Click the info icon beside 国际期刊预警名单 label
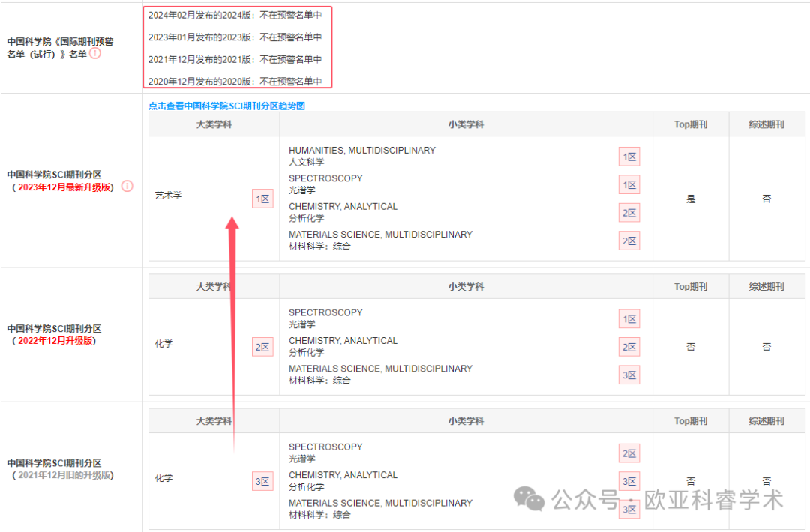The height and width of the screenshot is (532, 810). tap(95, 54)
